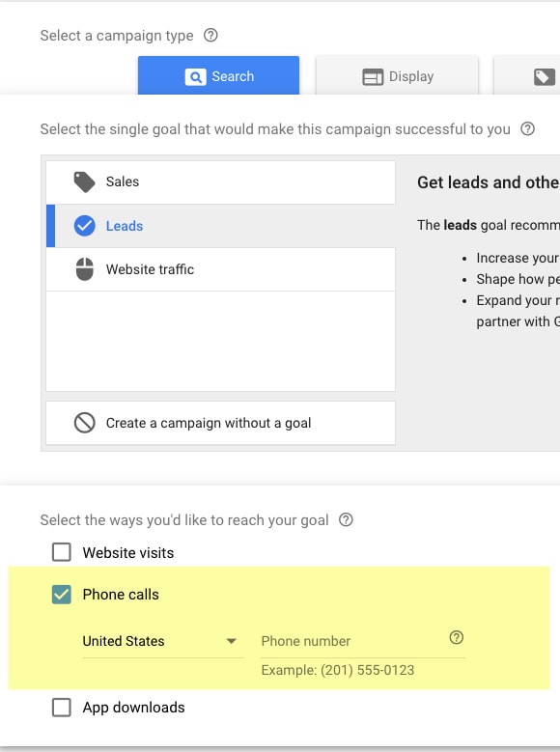The height and width of the screenshot is (752, 560).
Task: Click the Sales tag icon
Action: (x=84, y=181)
